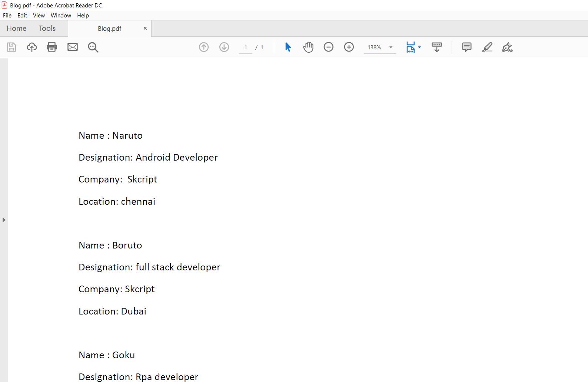The height and width of the screenshot is (382, 588).
Task: Zoom out with the minus button
Action: 329,47
